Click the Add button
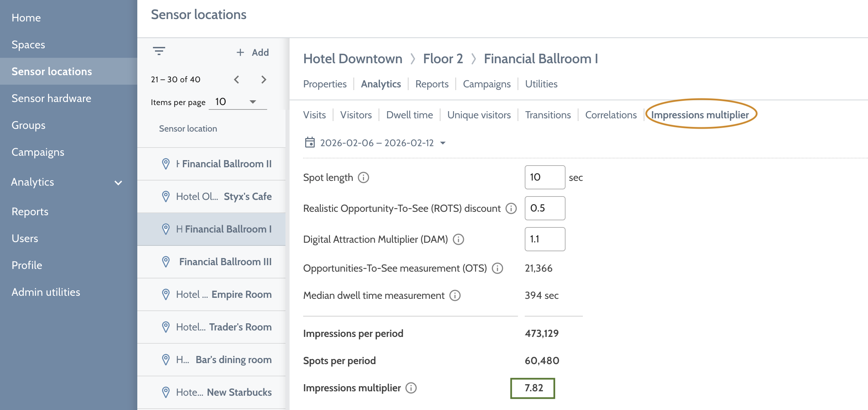The width and height of the screenshot is (868, 410). coord(253,52)
